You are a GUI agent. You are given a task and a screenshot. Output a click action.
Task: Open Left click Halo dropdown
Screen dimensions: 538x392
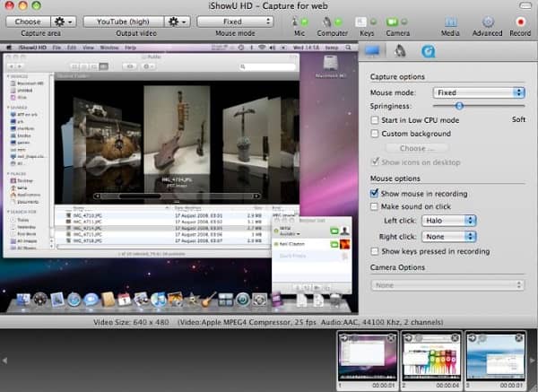click(449, 221)
